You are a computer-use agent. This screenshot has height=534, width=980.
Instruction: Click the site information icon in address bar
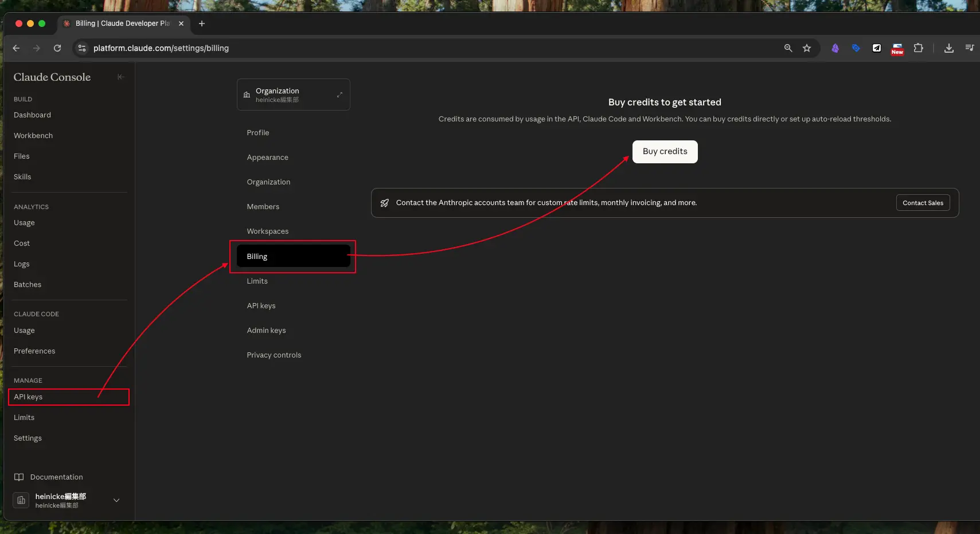click(x=82, y=48)
